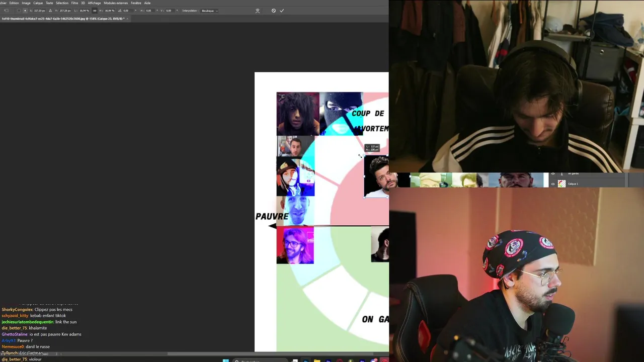Toggle the relative positioning triangle icon
The height and width of the screenshot is (362, 644).
pos(50,11)
